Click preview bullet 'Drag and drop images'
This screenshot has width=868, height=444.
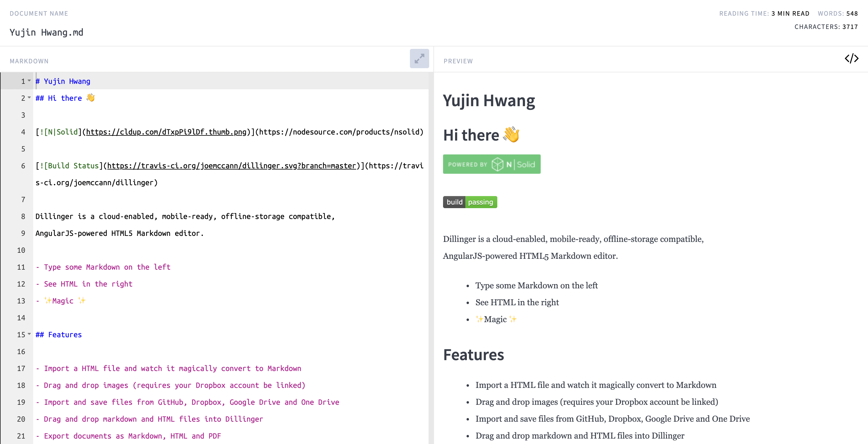pos(597,402)
